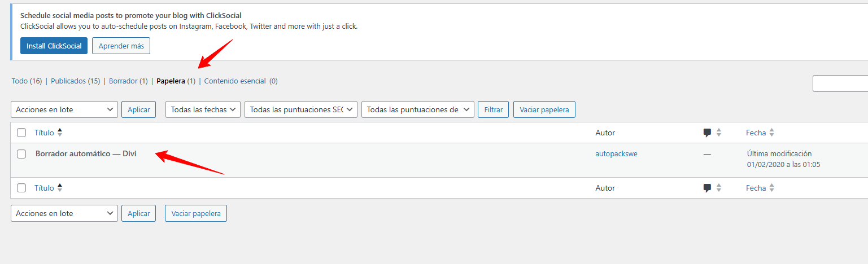Click sort arrows next to header Fecha
Viewport: 868px width, 264px height.
[x=772, y=133]
